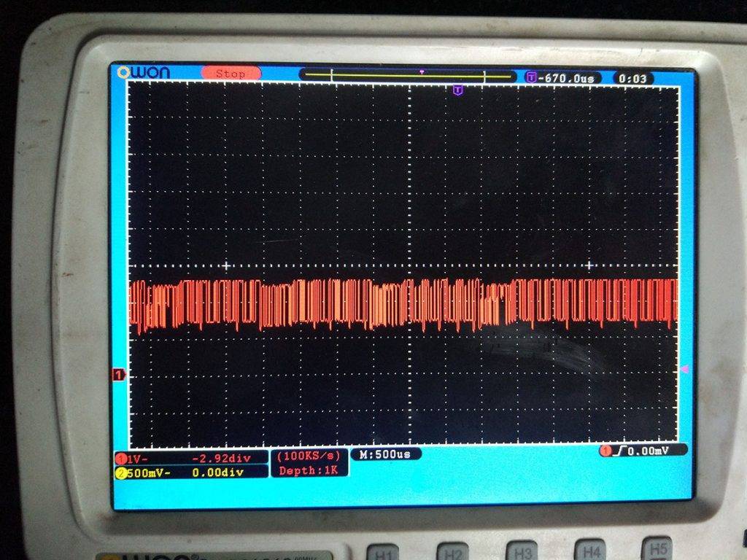747x560 pixels.
Task: Click the rising-edge trigger icon
Action: coord(621,451)
